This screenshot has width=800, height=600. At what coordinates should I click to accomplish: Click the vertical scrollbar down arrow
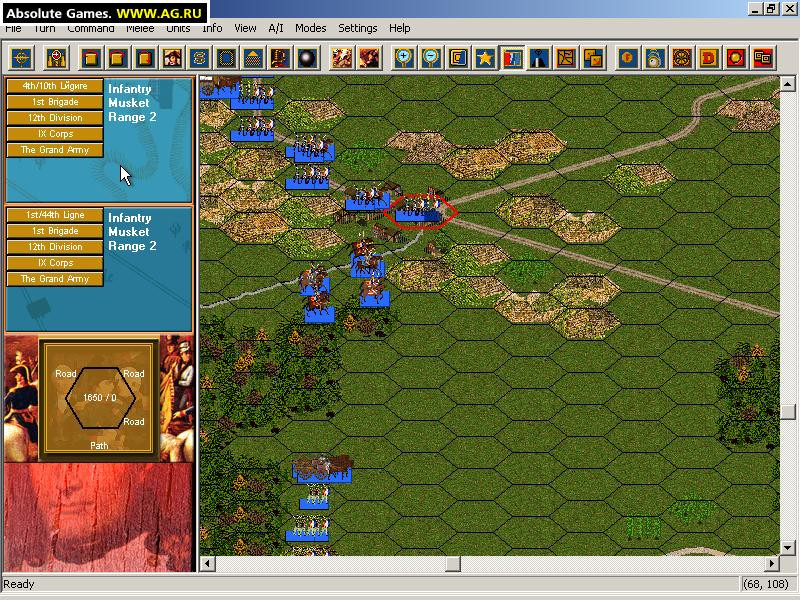[788, 547]
